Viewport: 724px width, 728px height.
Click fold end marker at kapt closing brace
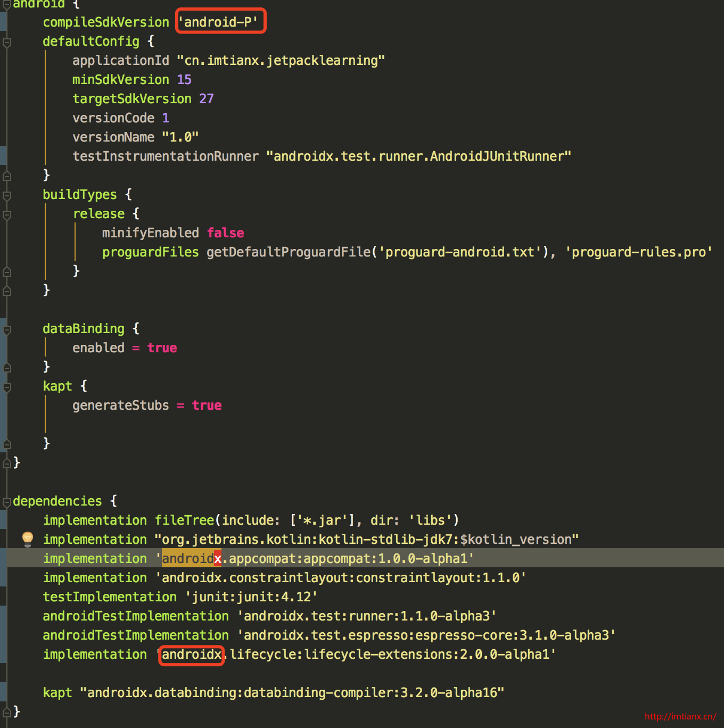click(x=7, y=443)
